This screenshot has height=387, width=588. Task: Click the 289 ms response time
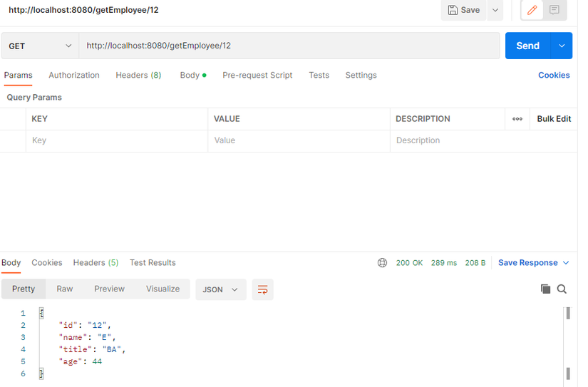pos(444,263)
